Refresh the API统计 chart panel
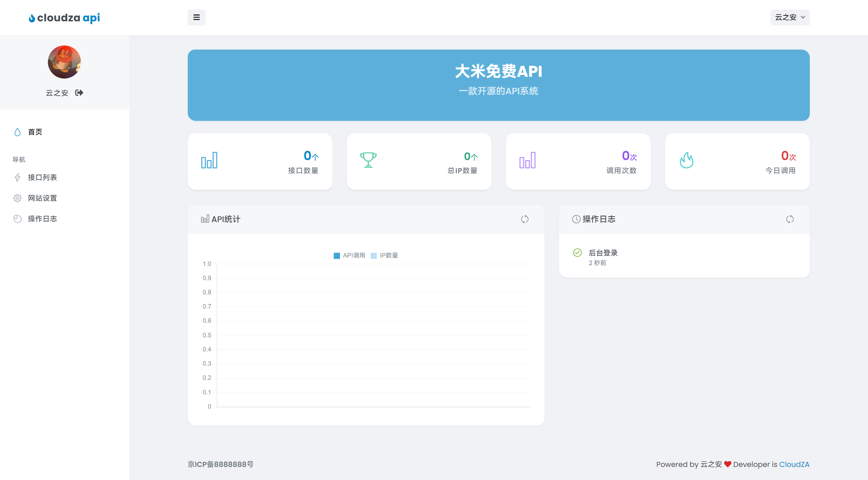The height and width of the screenshot is (480, 868). [x=525, y=219]
